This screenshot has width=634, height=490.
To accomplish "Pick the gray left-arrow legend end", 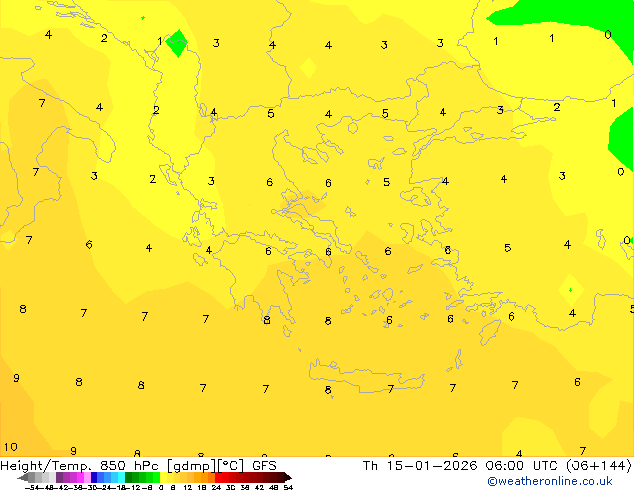I will tap(23, 477).
